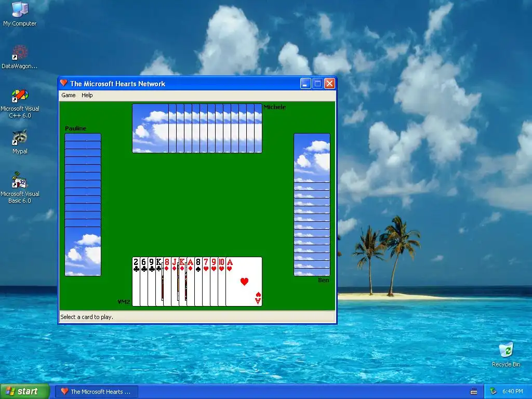532x399 pixels.
Task: Open the Game menu
Action: tap(68, 96)
